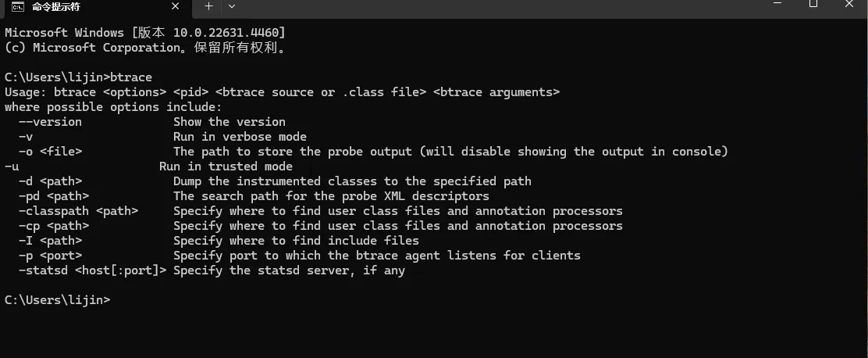Open a new terminal tab with plus
Viewport: 868px width, 358px height.
click(x=208, y=7)
